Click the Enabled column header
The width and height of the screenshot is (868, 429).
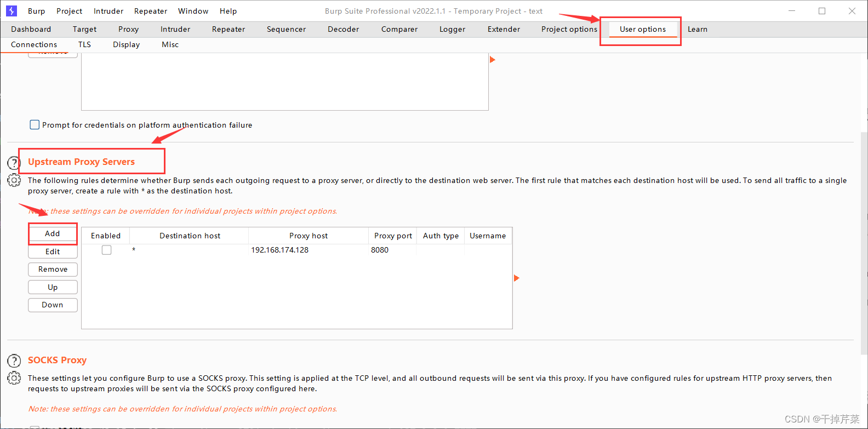106,236
